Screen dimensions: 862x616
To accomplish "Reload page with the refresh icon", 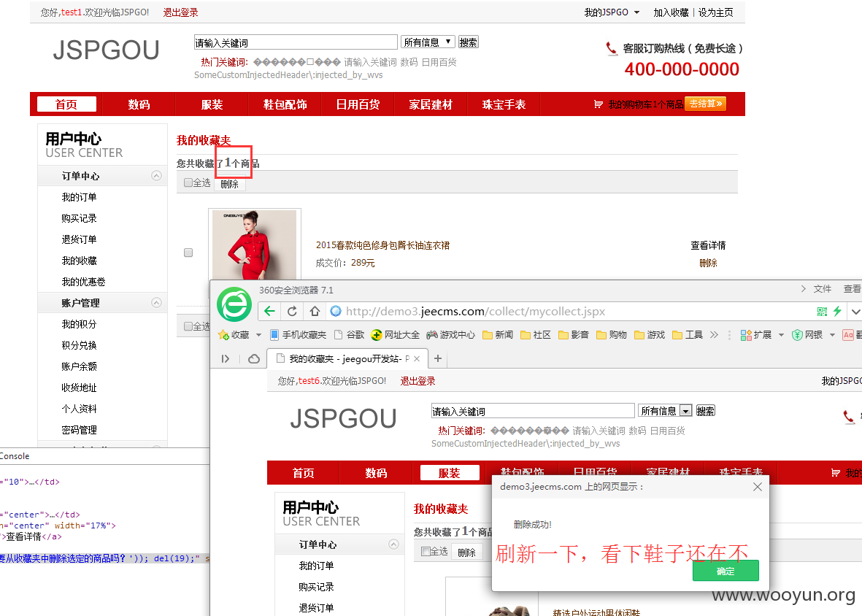I will point(293,311).
